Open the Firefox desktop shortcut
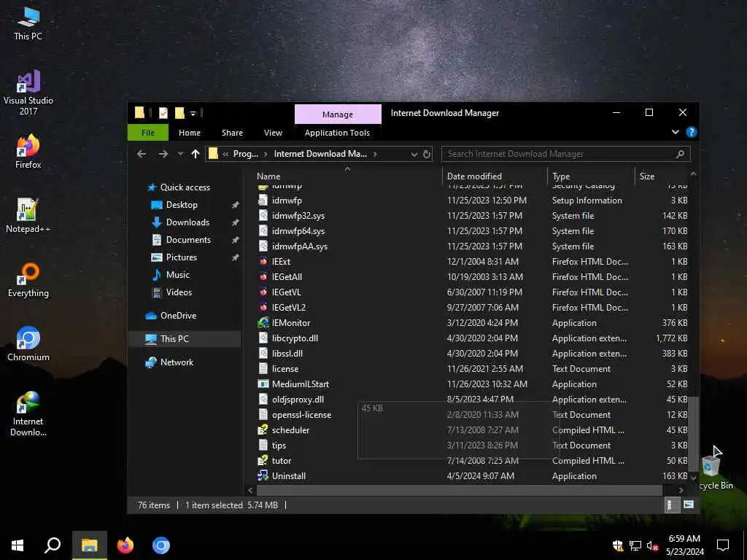 coord(28,152)
